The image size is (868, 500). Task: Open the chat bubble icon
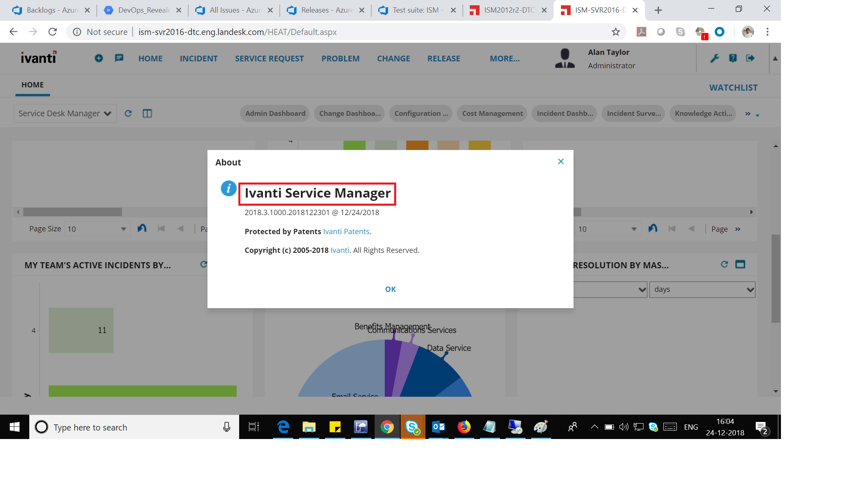click(x=119, y=58)
